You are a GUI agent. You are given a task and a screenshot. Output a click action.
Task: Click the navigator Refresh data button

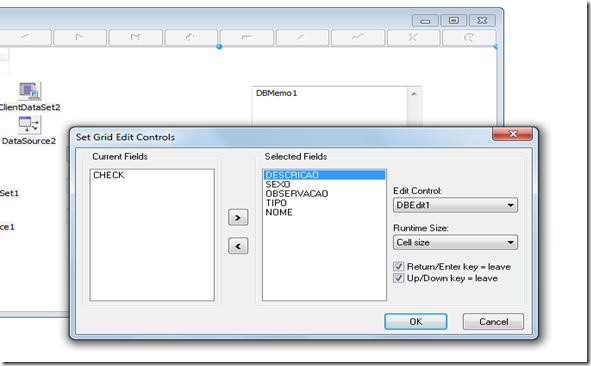[x=469, y=37]
